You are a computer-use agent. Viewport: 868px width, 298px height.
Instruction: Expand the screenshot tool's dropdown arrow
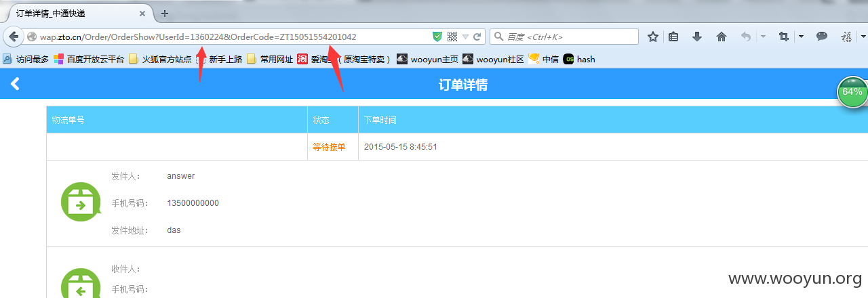pos(801,37)
